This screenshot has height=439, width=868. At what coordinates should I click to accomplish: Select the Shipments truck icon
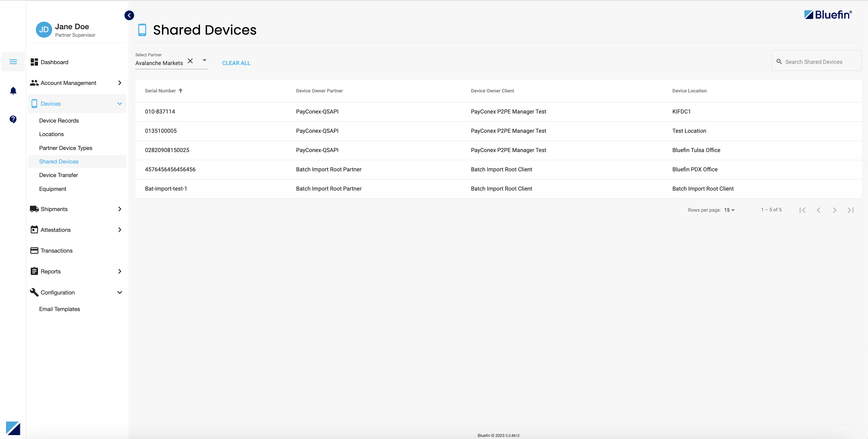34,209
